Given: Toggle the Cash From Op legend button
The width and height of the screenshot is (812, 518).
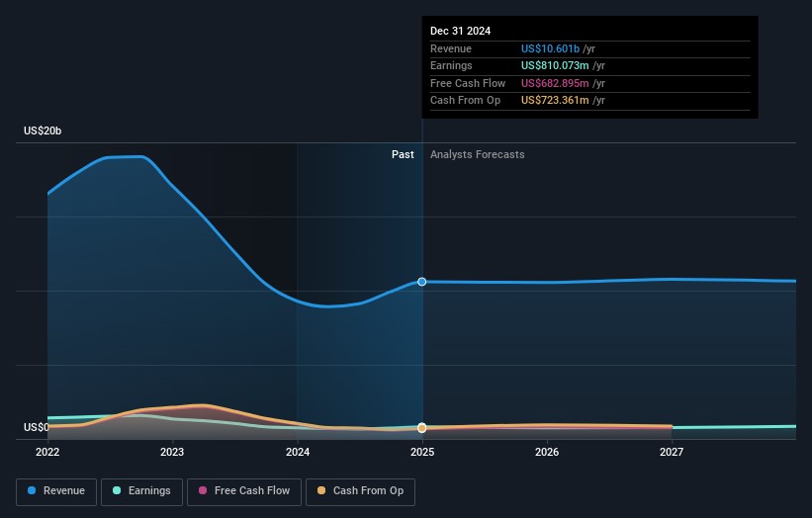Looking at the screenshot, I should 361,491.
